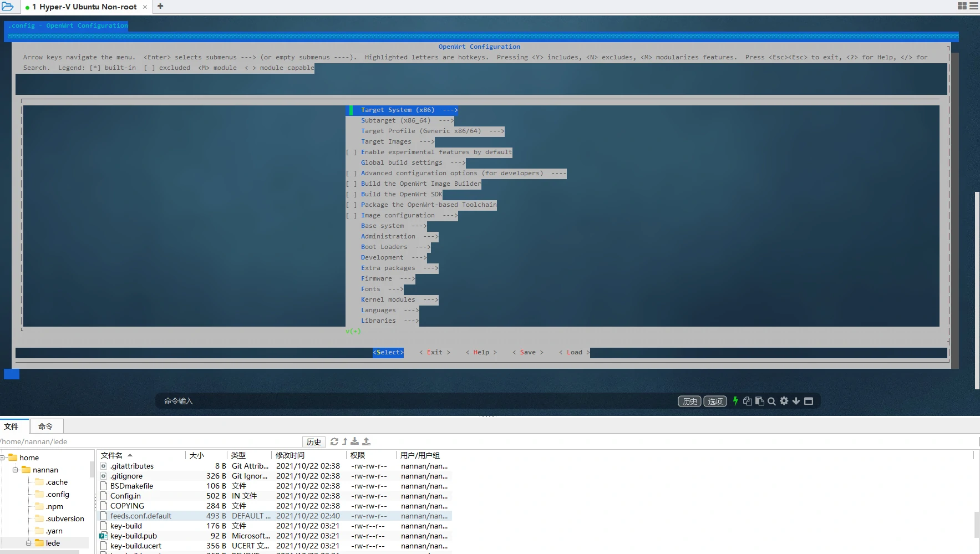Click the /home/nannan/lede path field
Screen dimensions: 980x554
point(151,441)
